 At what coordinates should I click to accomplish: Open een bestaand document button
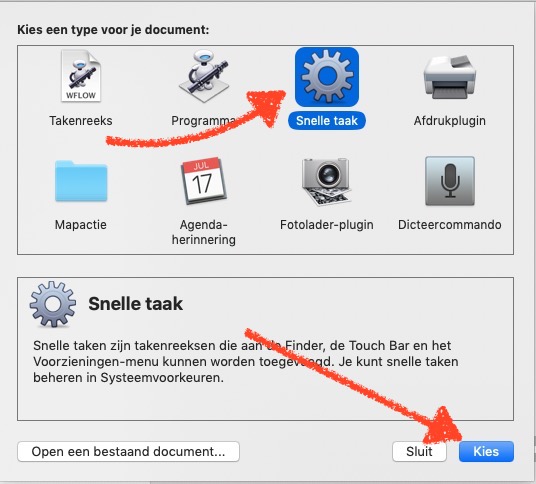(128, 452)
